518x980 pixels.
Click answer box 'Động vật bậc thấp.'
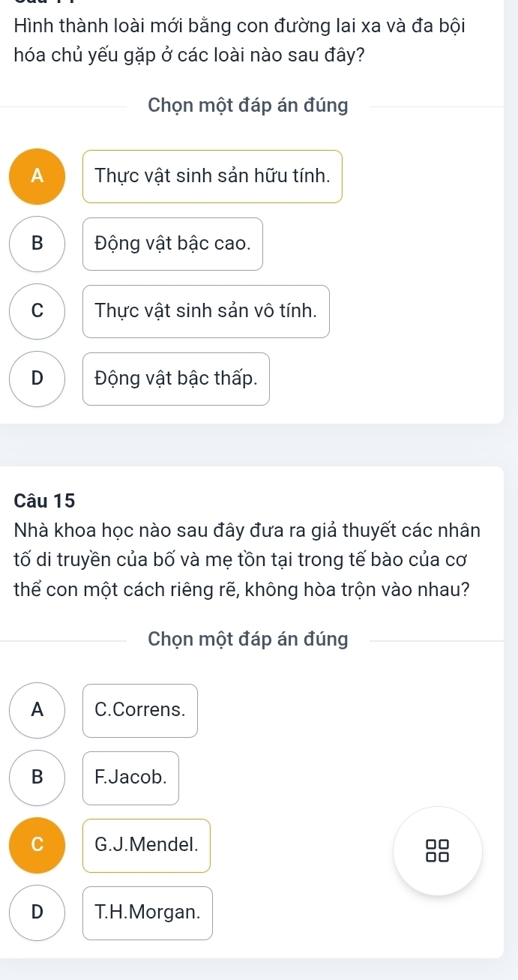176,379
